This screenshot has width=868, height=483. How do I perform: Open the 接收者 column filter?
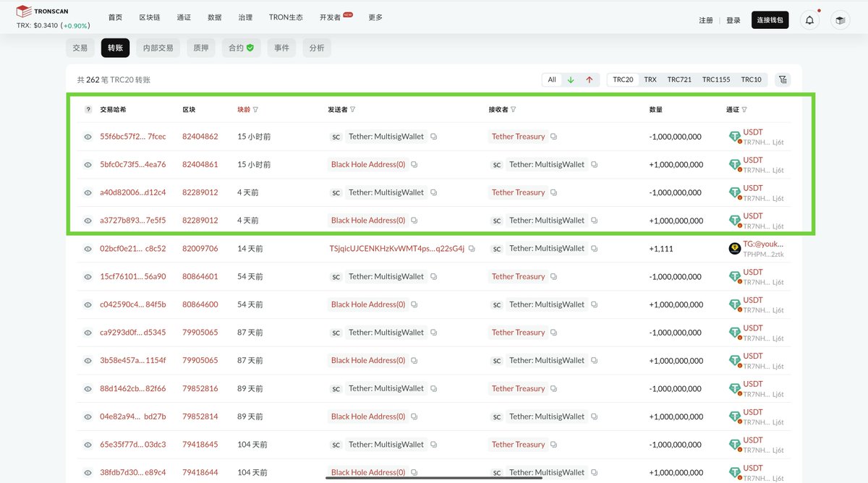coord(514,110)
